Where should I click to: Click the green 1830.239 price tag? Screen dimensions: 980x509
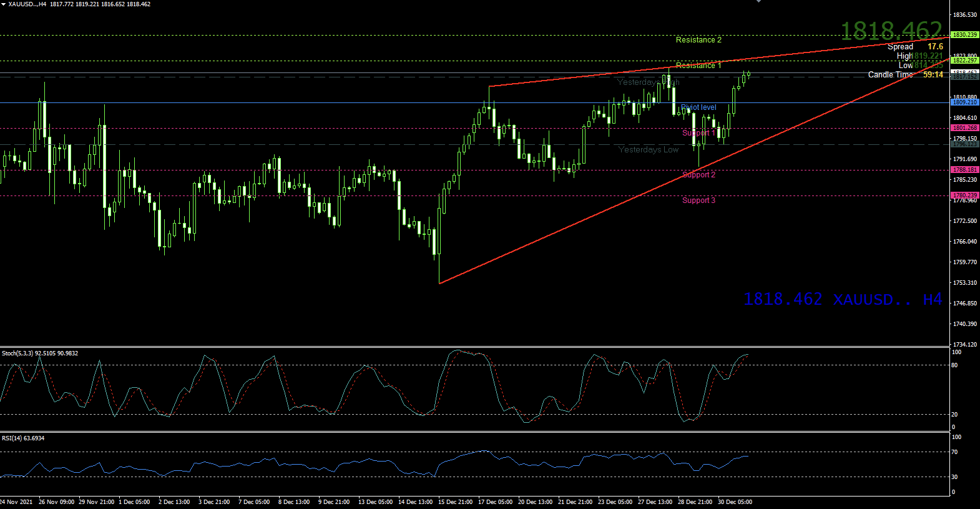click(964, 35)
